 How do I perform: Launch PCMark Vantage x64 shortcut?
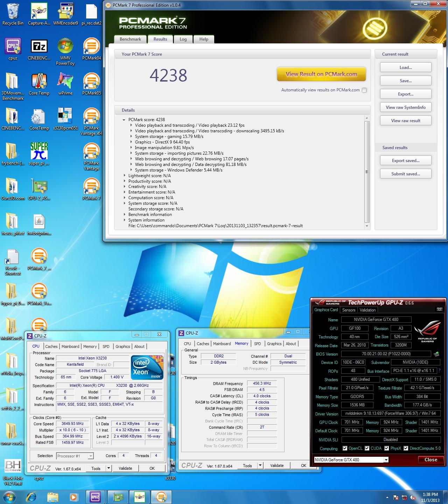[91, 121]
